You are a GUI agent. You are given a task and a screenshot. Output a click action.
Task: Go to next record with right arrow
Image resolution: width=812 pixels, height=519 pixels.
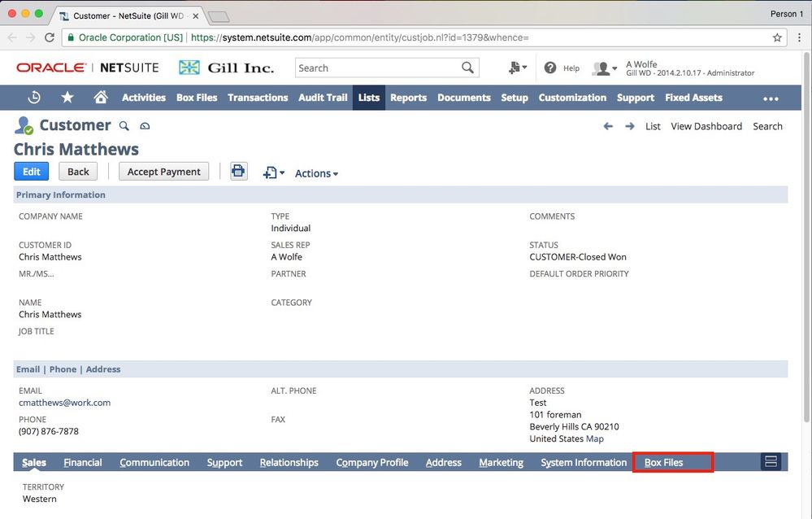click(630, 126)
